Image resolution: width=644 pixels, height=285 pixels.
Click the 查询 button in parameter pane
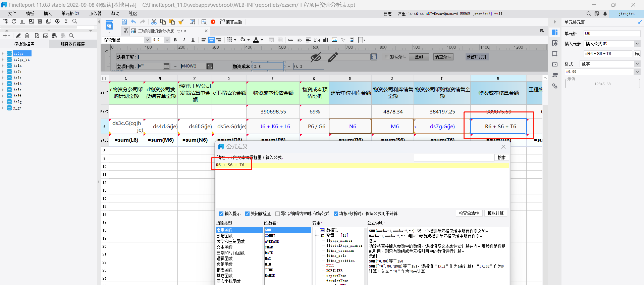click(419, 57)
